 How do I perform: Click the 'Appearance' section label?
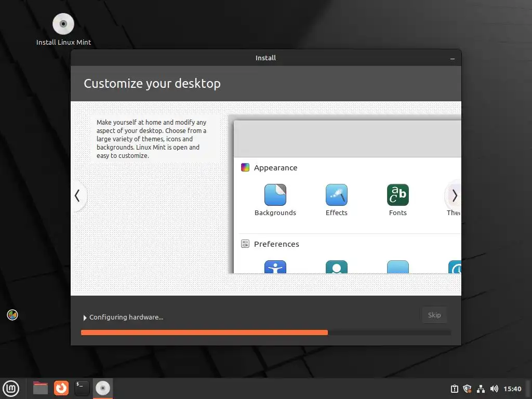pyautogui.click(x=275, y=168)
